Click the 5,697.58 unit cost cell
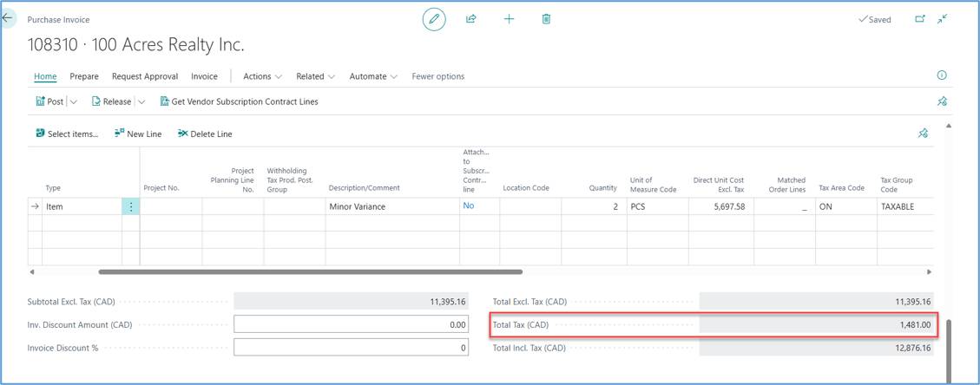Screen dimensions: 980x385 coord(720,206)
